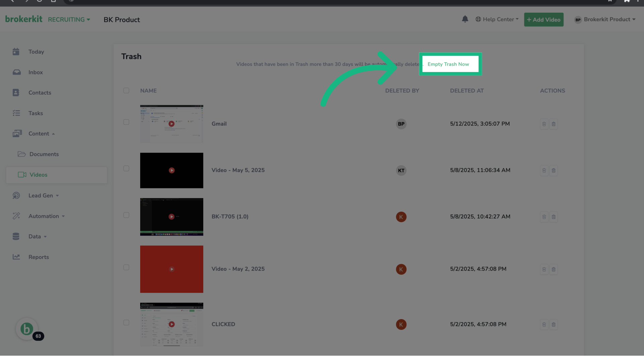Click the Documents folder icon
This screenshot has width=644, height=362.
click(21, 154)
